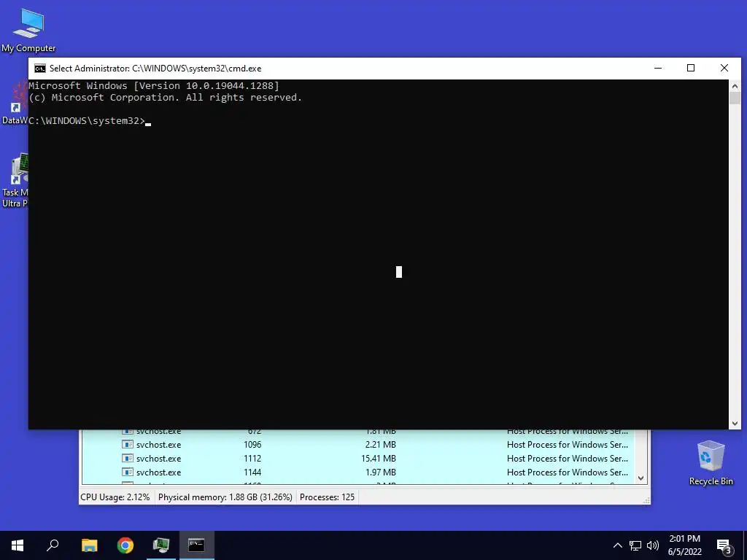Viewport: 747px width, 560px height.
Task: Launch File Explorer from the taskbar
Action: (x=89, y=545)
